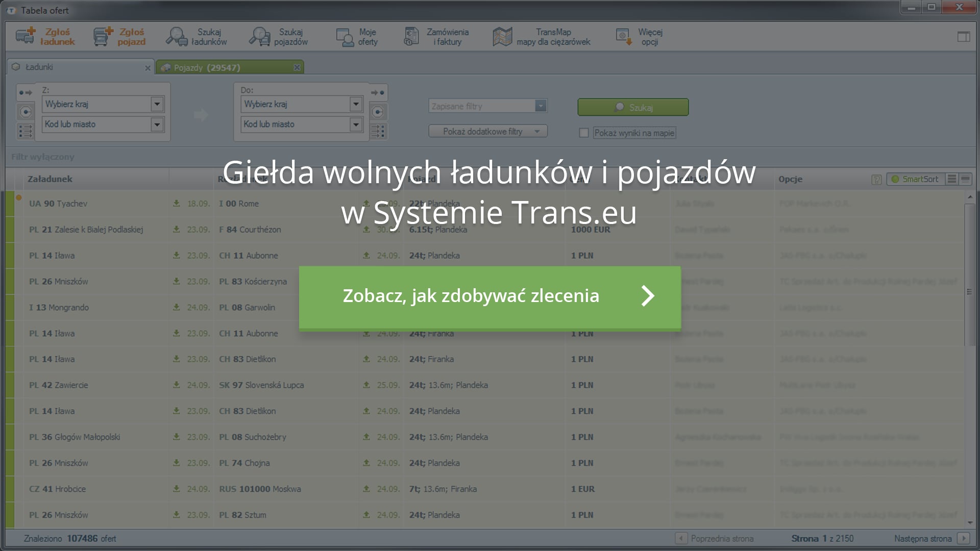
Task: Open Więcej opcji icon
Action: 623,37
